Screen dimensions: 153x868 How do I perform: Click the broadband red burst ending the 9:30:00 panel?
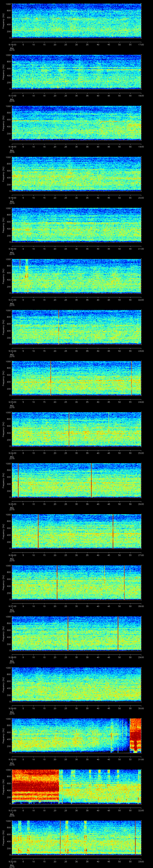point(136,736)
